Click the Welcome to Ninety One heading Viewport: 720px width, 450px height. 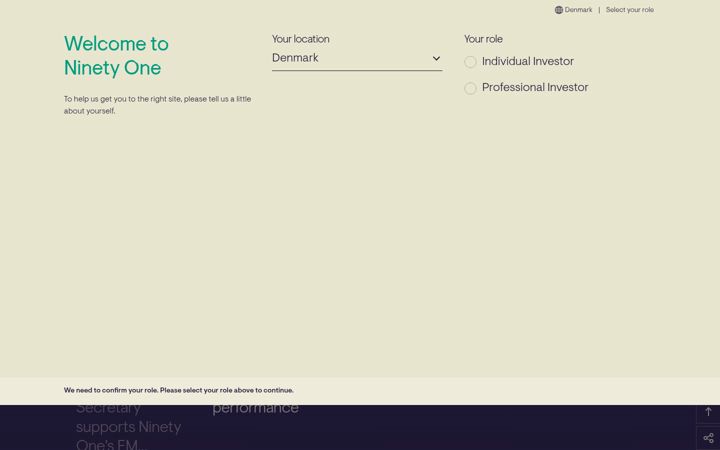[x=116, y=56]
